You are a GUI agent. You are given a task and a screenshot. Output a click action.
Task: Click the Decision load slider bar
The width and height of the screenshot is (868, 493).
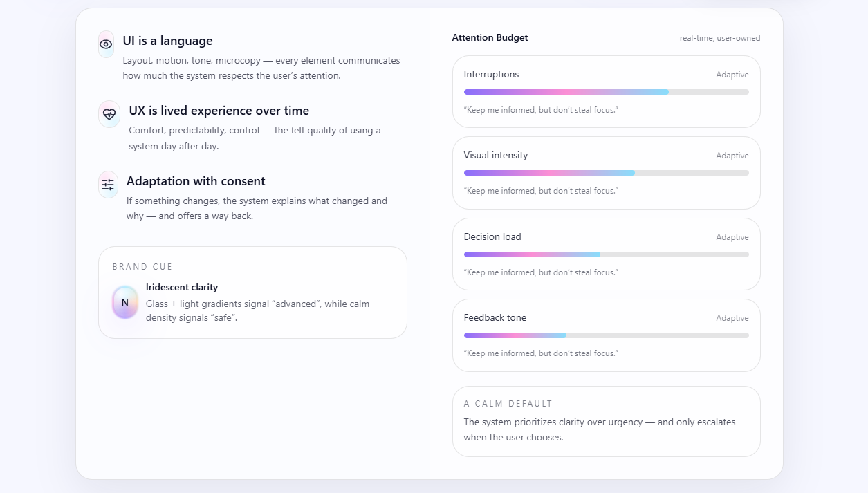[606, 254]
